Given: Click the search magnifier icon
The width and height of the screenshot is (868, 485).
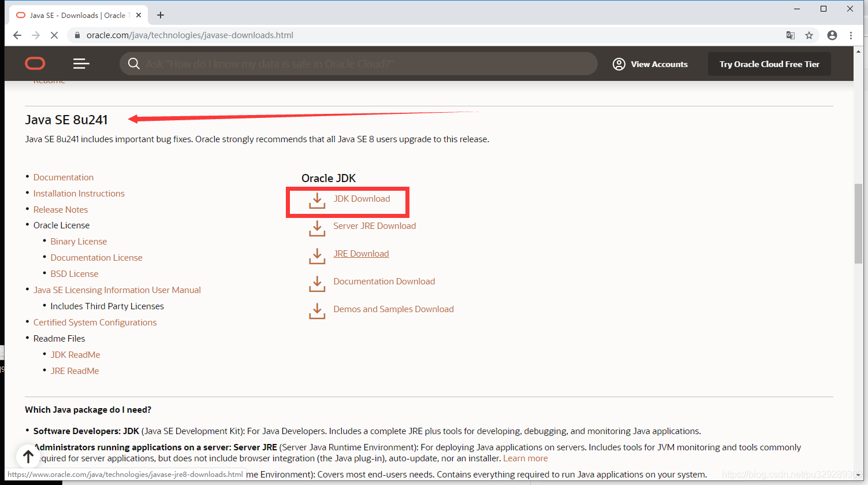Looking at the screenshot, I should pos(134,64).
